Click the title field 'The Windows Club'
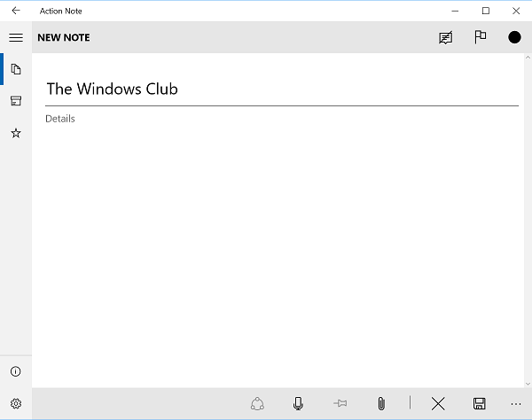 (x=282, y=89)
